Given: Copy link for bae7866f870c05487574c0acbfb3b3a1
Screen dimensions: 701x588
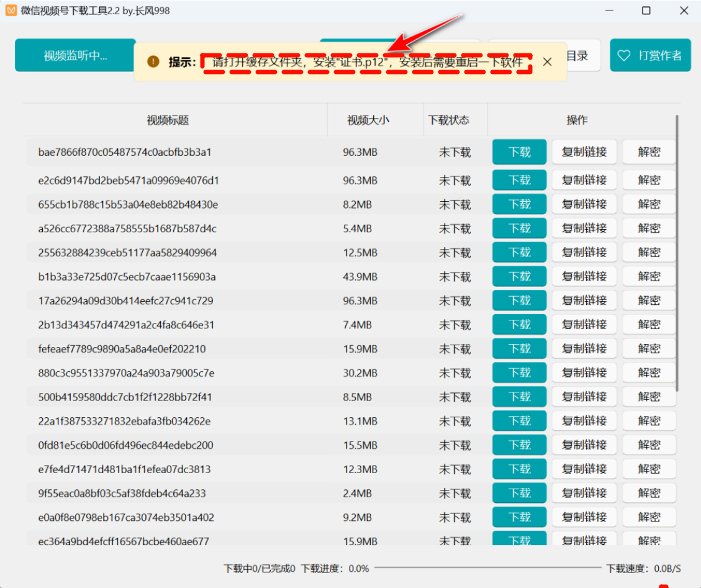Looking at the screenshot, I should (x=584, y=152).
